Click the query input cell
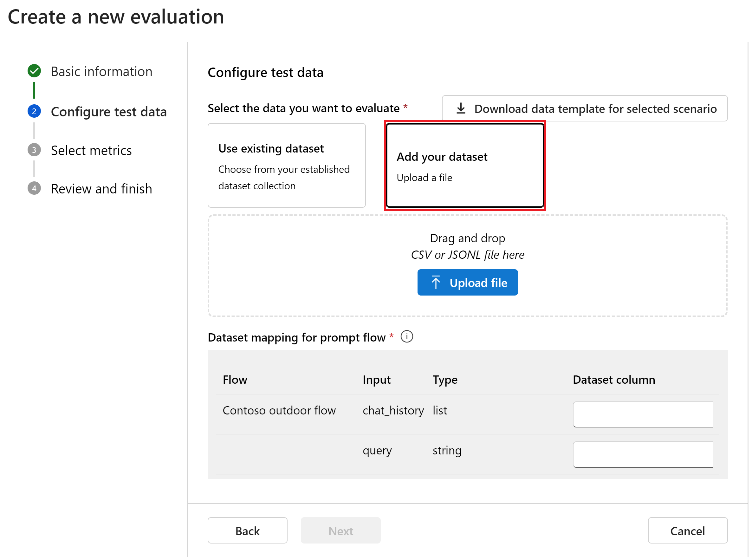This screenshot has height=560, width=752. click(377, 451)
